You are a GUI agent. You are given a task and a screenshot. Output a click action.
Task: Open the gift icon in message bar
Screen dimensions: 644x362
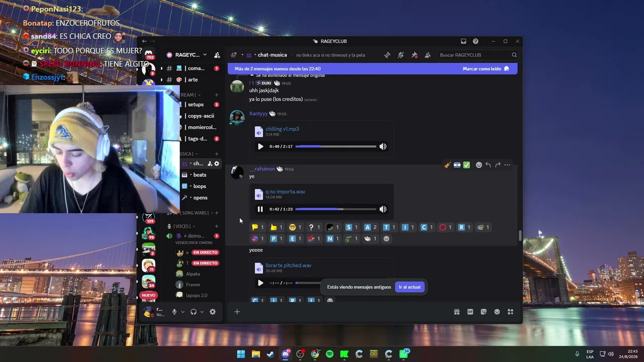coord(457,312)
